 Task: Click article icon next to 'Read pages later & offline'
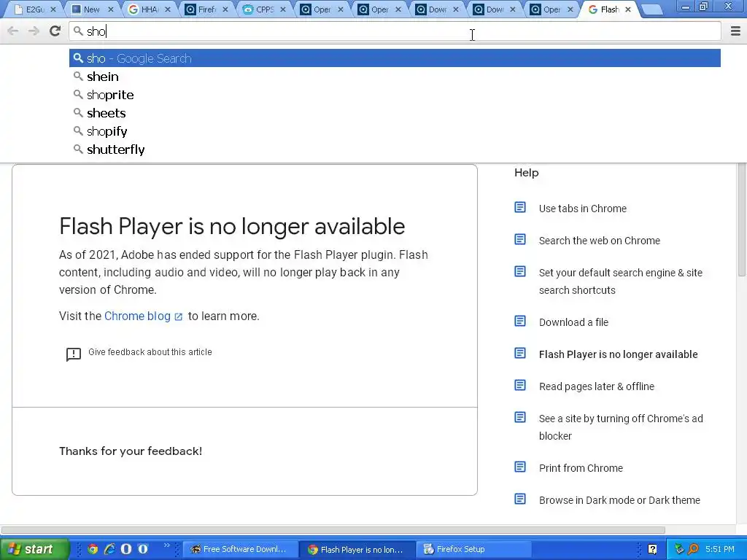(520, 385)
